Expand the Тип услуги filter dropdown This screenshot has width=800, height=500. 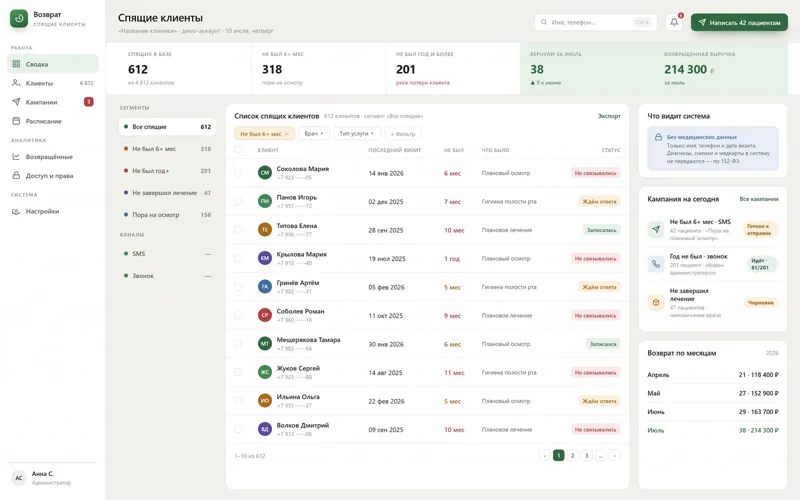pyautogui.click(x=357, y=134)
